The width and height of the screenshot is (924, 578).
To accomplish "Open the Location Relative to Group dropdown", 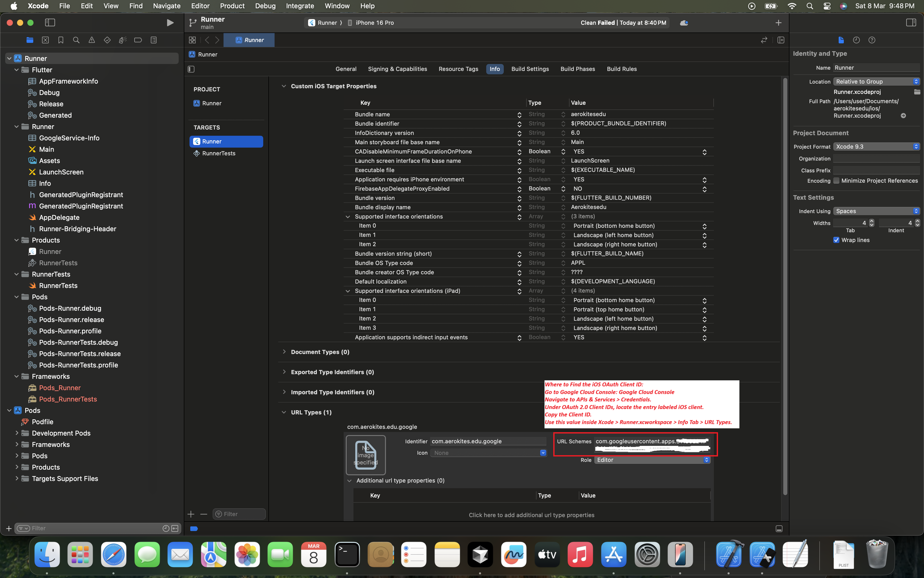I will [876, 82].
